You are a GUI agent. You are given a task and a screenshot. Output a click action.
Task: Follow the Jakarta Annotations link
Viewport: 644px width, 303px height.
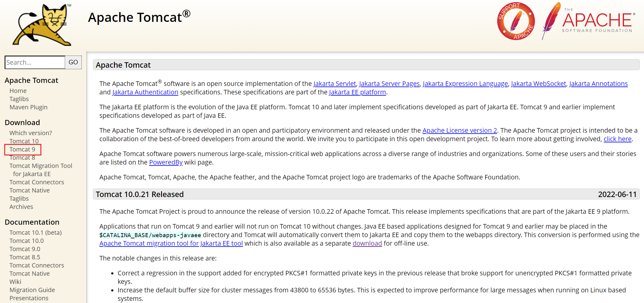click(598, 84)
